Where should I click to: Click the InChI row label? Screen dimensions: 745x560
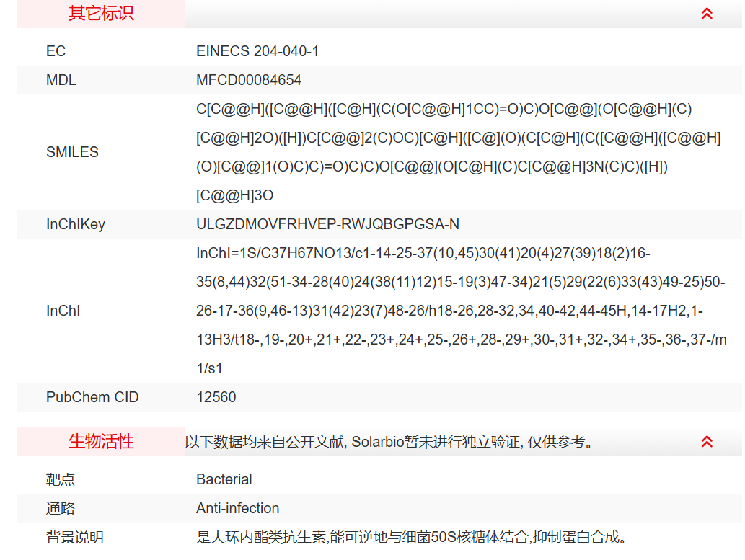[x=63, y=311]
